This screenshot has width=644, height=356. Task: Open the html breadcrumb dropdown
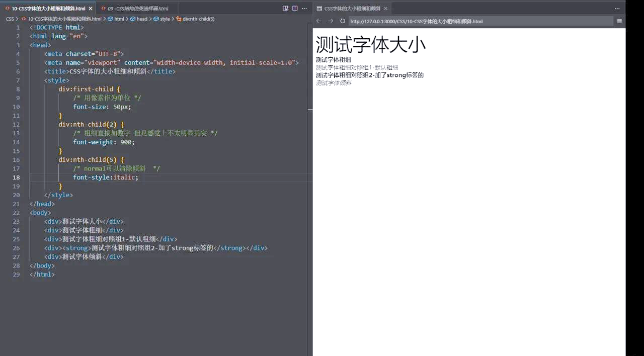pyautogui.click(x=119, y=19)
